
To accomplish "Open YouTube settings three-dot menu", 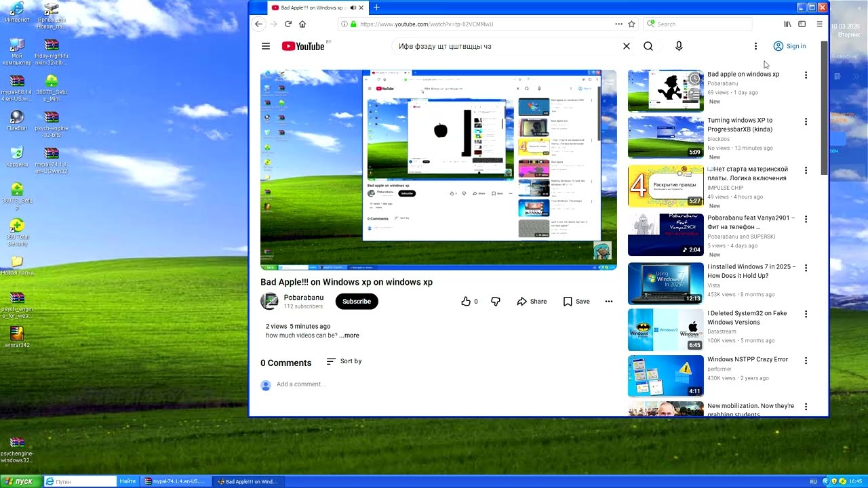I will [755, 46].
